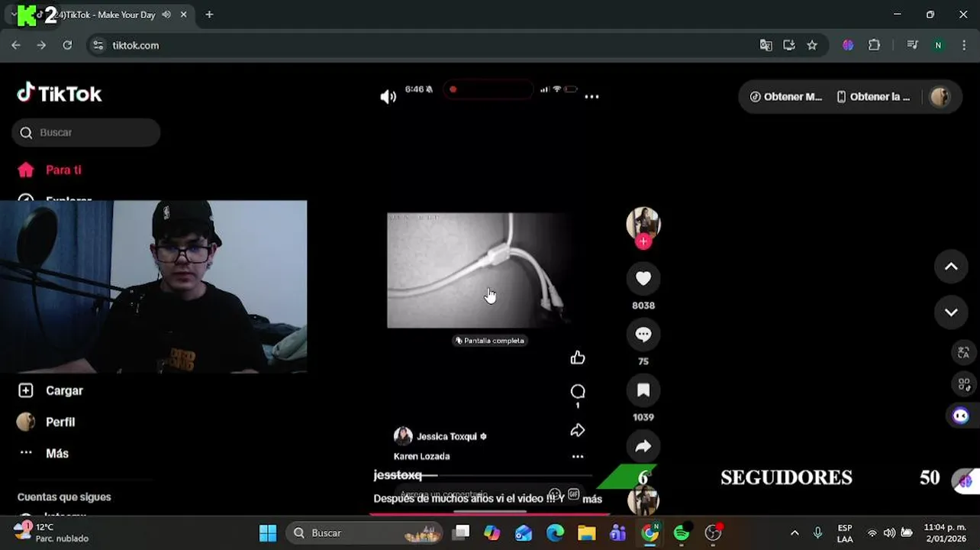Open the purple brain extension icon

tap(848, 45)
